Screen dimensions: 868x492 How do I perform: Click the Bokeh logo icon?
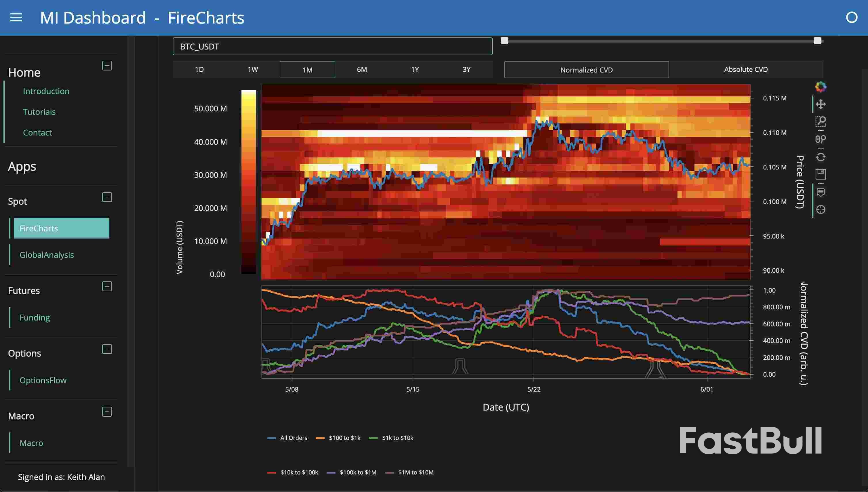[821, 87]
